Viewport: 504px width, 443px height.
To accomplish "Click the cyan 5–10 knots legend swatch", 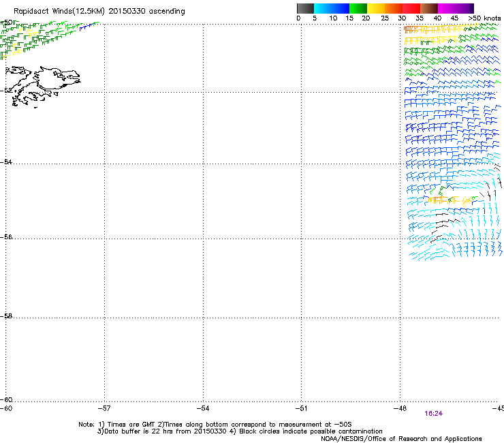I will pos(323,8).
